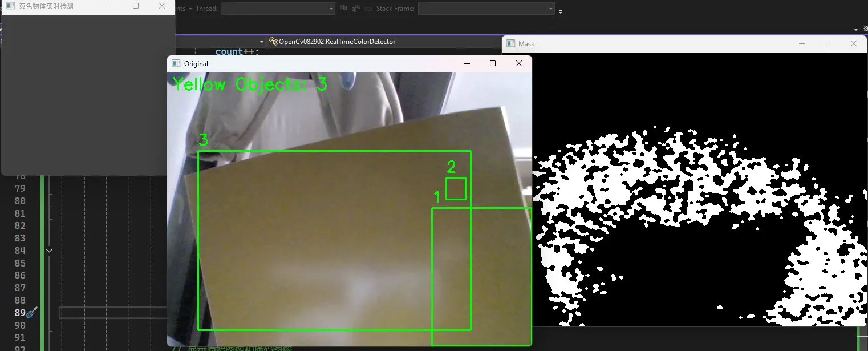The width and height of the screenshot is (868, 351).
Task: Close the 黄色物体实时检测 window
Action: click(x=162, y=6)
